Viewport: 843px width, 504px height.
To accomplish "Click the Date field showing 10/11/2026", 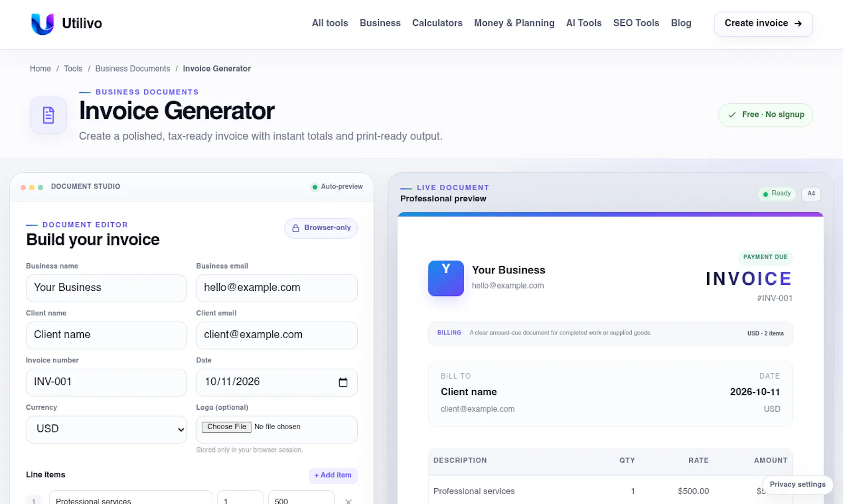I will tap(277, 382).
